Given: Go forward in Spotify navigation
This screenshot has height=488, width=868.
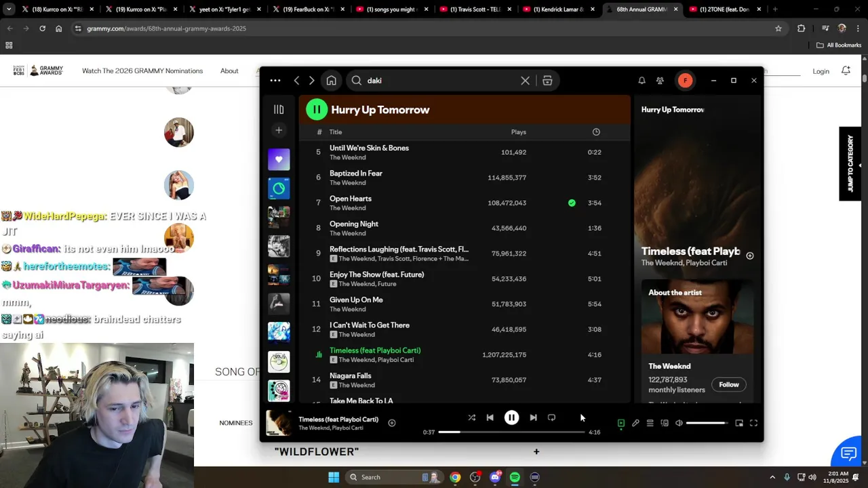Looking at the screenshot, I should (x=311, y=81).
